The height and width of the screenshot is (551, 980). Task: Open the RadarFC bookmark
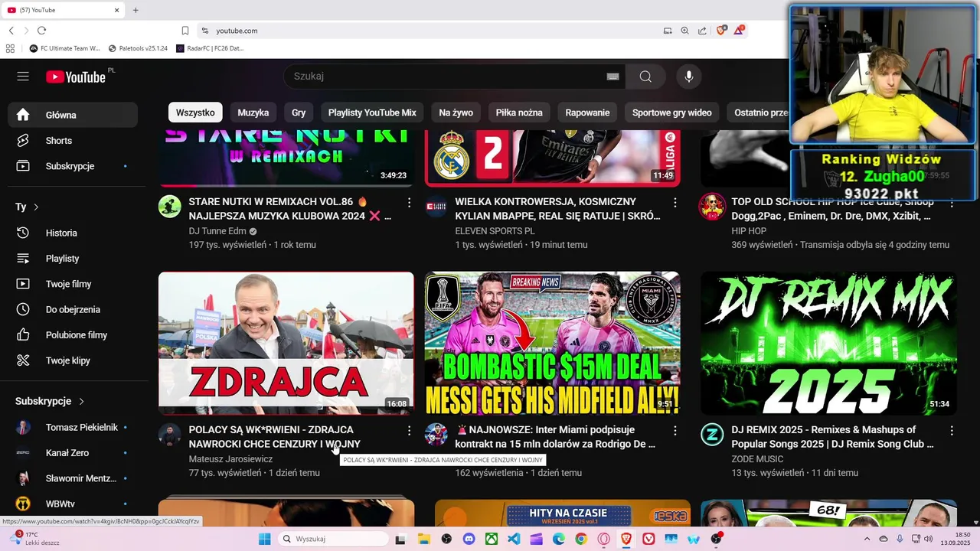211,48
